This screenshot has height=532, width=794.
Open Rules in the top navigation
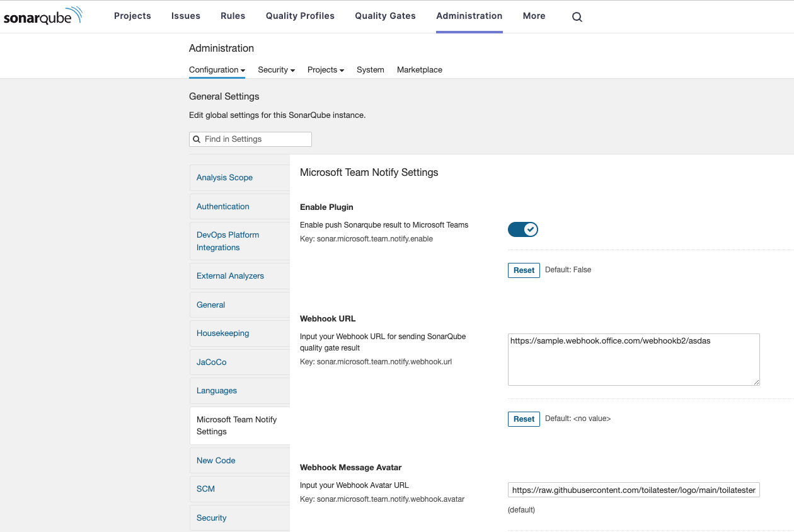coord(233,16)
